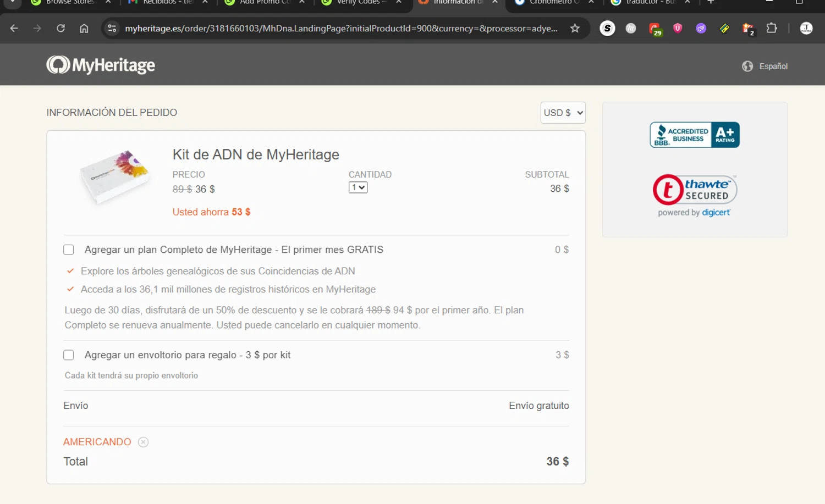
Task: Open the purple round extension icon
Action: click(701, 28)
